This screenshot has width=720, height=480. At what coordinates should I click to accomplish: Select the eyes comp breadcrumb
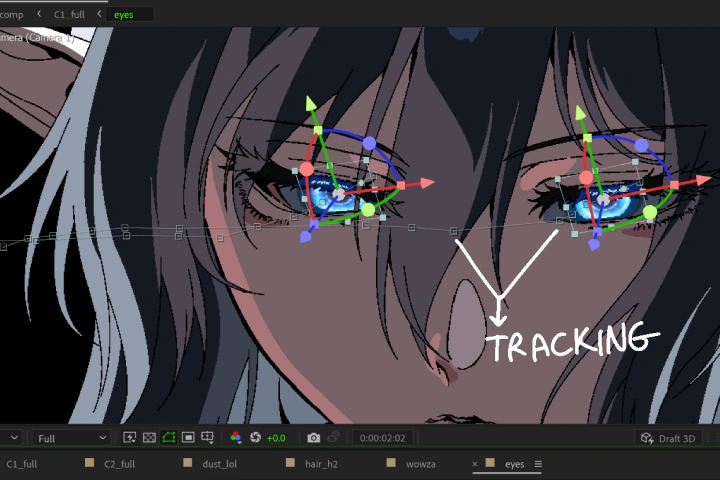pos(124,15)
